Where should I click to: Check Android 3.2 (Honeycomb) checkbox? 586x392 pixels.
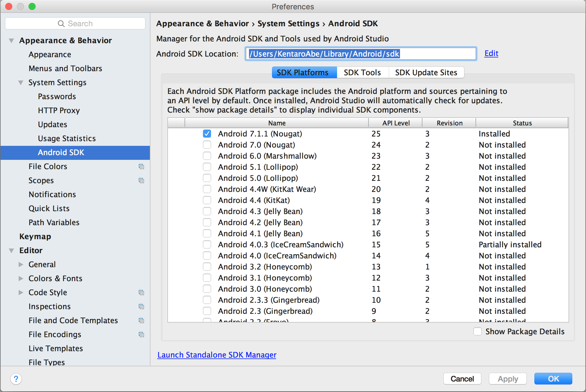[207, 267]
